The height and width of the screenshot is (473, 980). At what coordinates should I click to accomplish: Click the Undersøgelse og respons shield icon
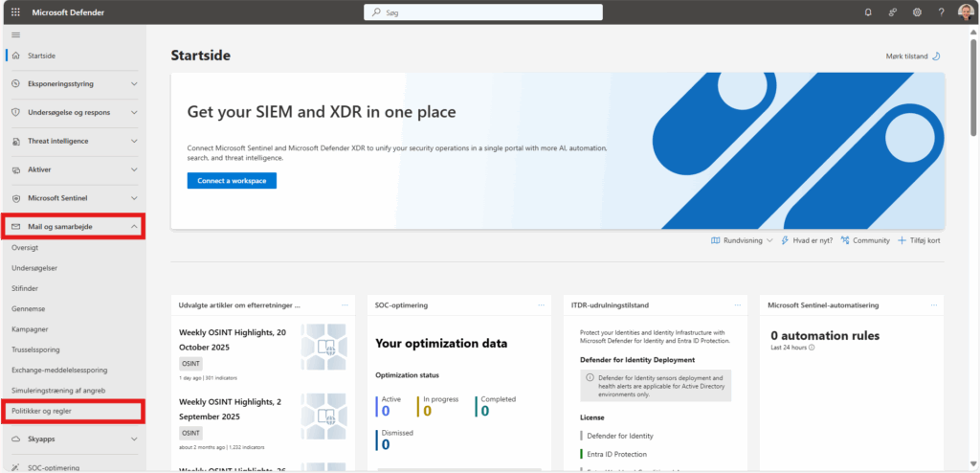(16, 113)
